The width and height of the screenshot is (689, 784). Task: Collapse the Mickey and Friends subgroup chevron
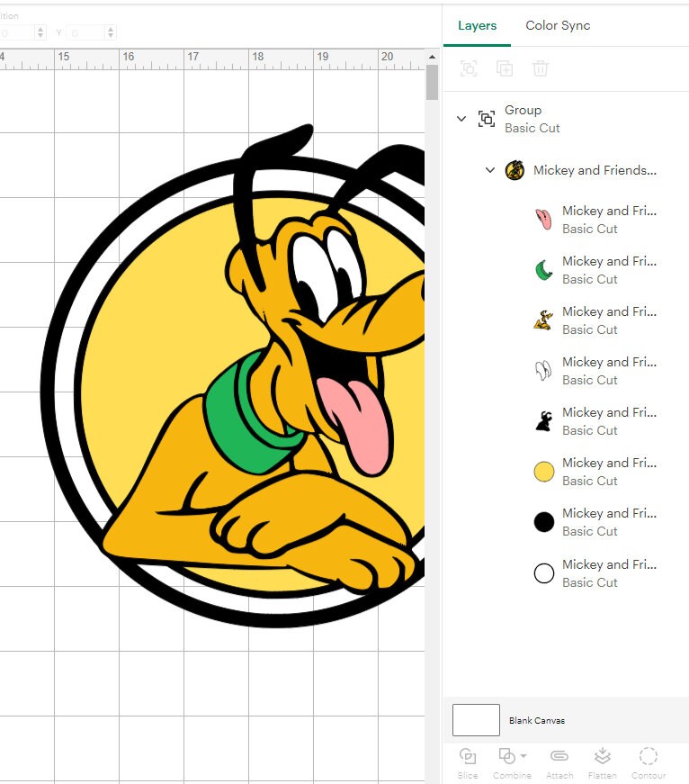[x=490, y=170]
